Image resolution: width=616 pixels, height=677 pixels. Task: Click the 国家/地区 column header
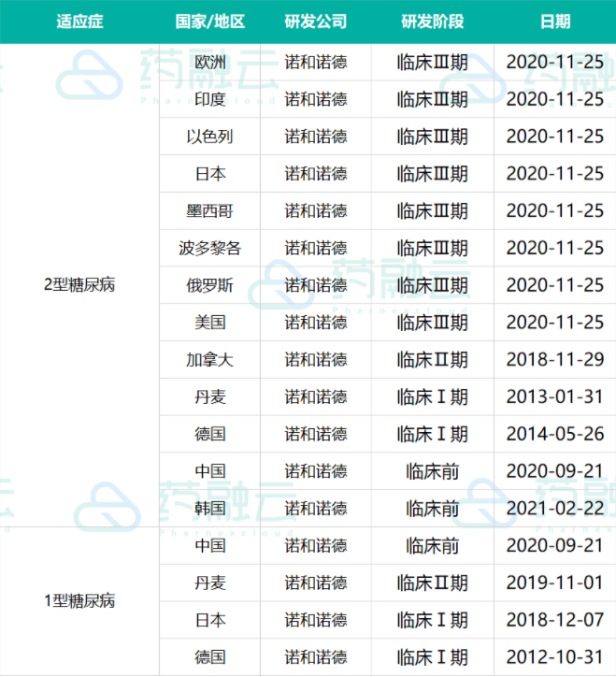(209, 22)
